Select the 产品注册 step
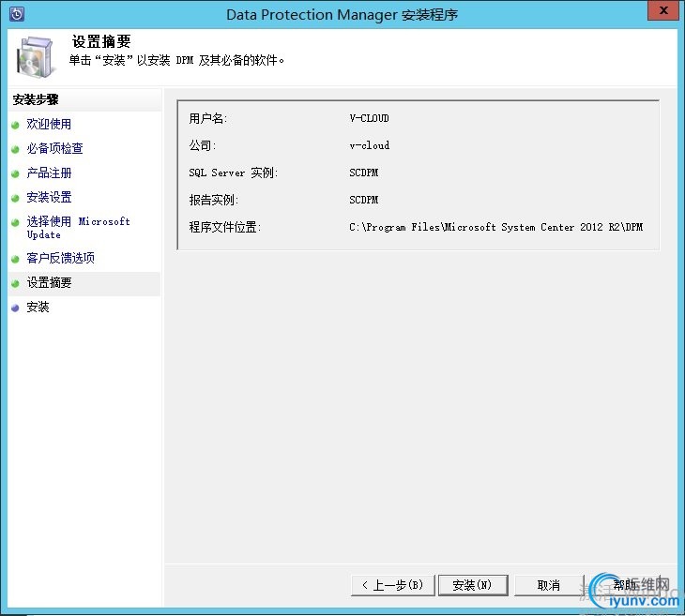 point(49,173)
